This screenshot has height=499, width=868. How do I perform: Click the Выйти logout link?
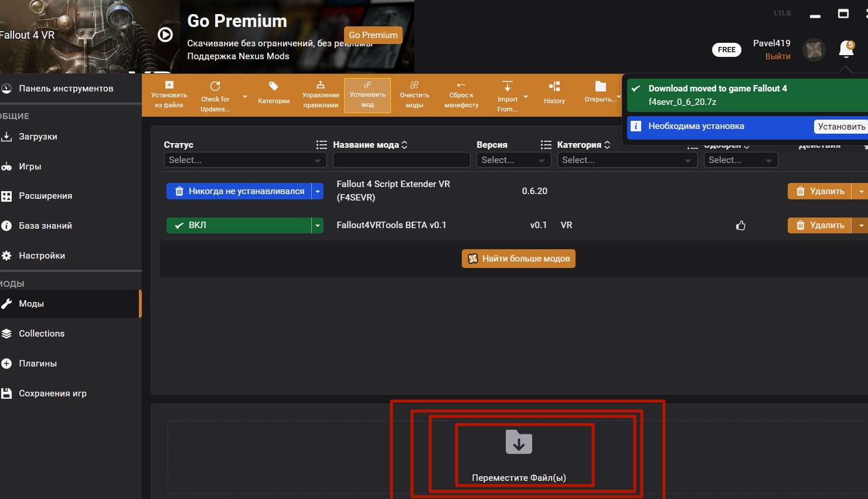pos(778,56)
